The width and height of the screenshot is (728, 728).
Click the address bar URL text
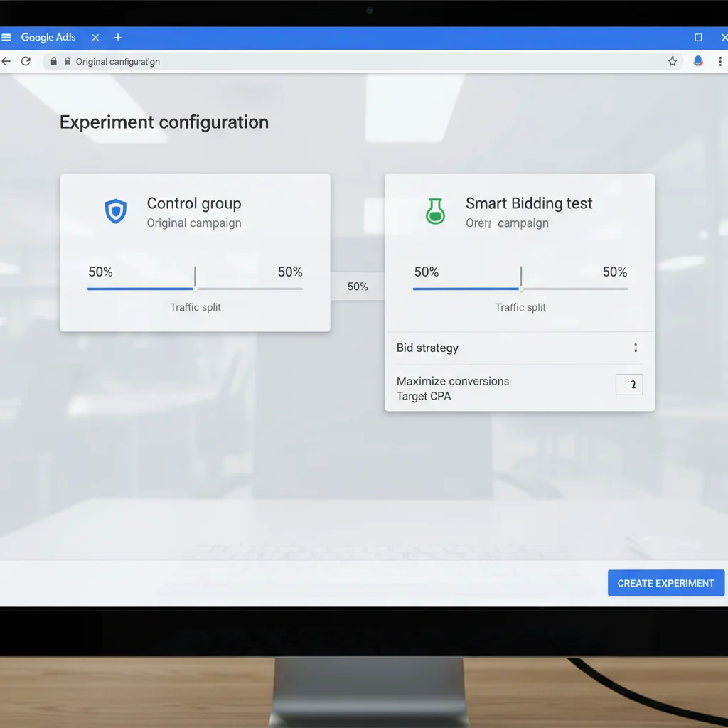pyautogui.click(x=117, y=62)
